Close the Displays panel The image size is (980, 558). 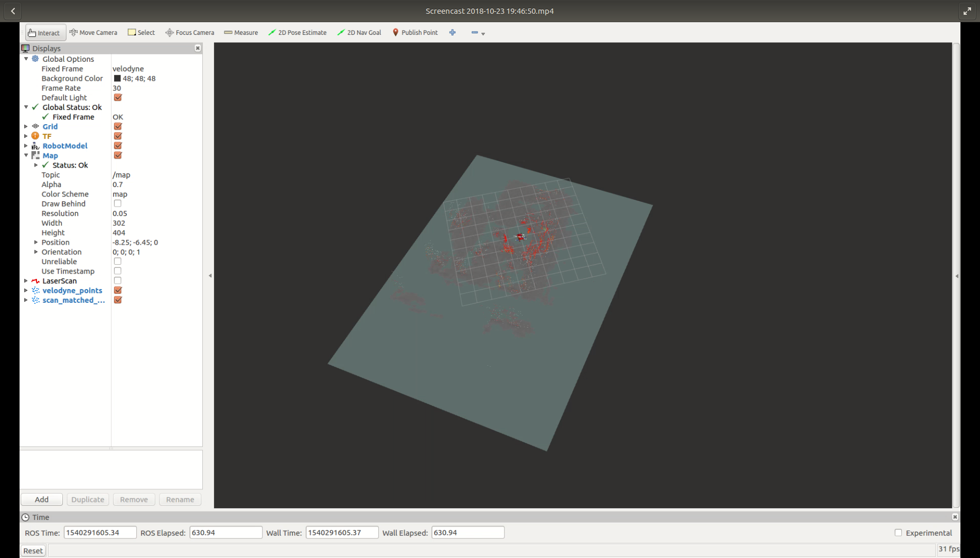pyautogui.click(x=198, y=48)
